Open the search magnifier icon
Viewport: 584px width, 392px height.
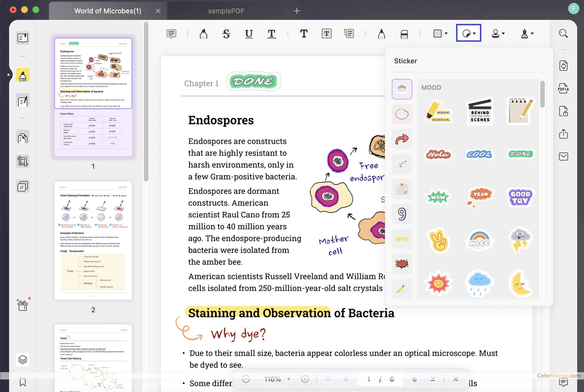coord(563,34)
